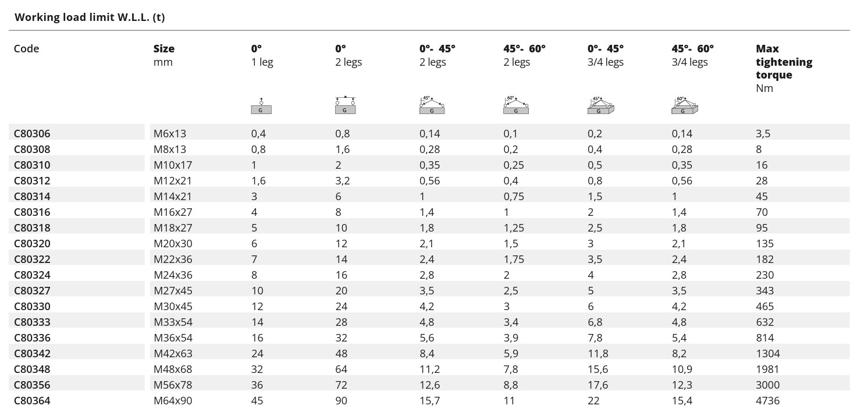868x416 pixels.
Task: Click the 60° 3/4-leg lift diagram icon
Action: tap(685, 105)
